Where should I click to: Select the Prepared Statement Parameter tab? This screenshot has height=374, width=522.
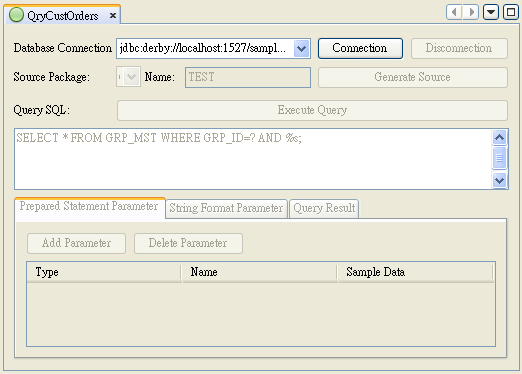pyautogui.click(x=89, y=207)
